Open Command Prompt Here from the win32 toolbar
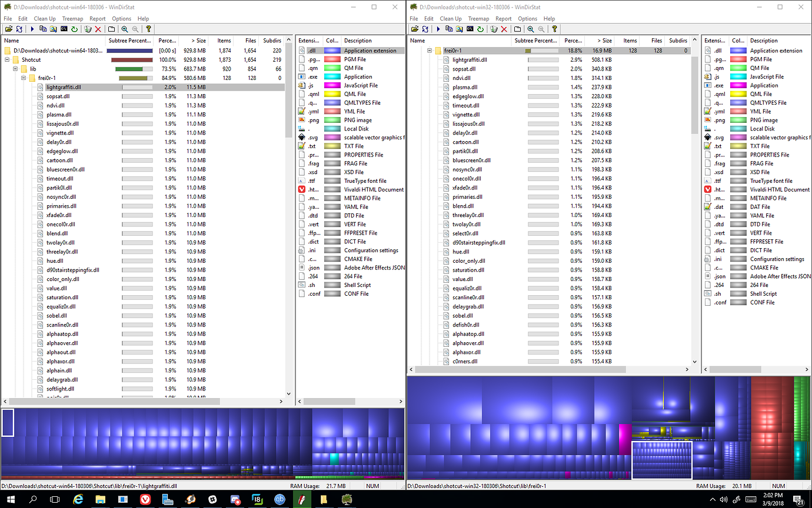This screenshot has width=812, height=508. tap(470, 29)
